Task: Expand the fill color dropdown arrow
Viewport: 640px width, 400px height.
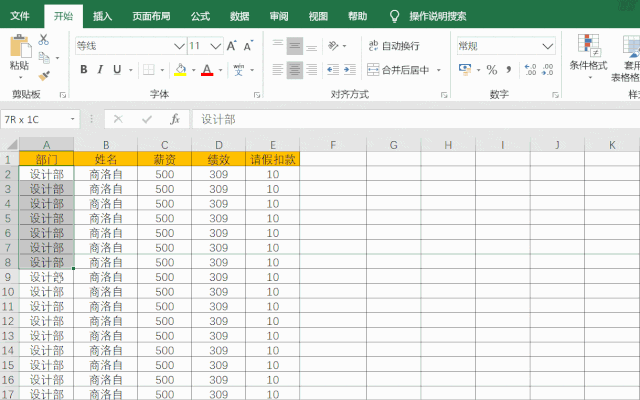Action: pos(193,70)
